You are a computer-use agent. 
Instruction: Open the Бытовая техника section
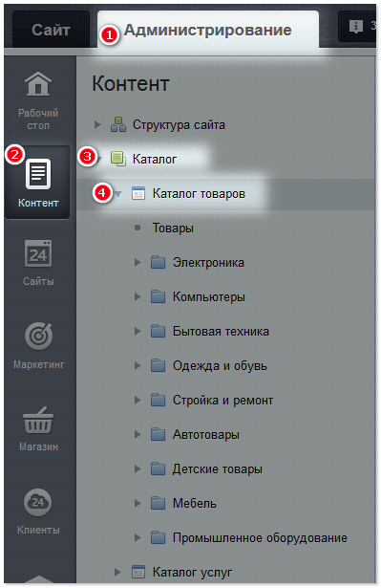pyautogui.click(x=221, y=332)
